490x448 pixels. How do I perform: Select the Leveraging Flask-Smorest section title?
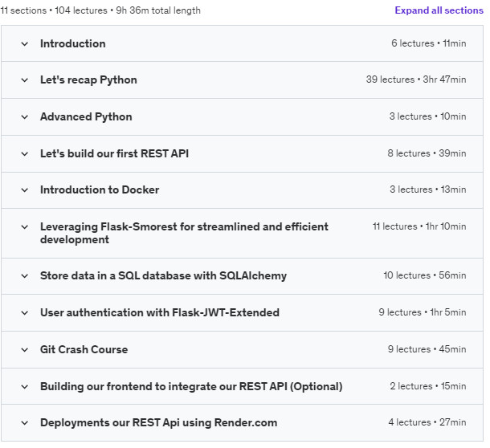pyautogui.click(x=184, y=233)
